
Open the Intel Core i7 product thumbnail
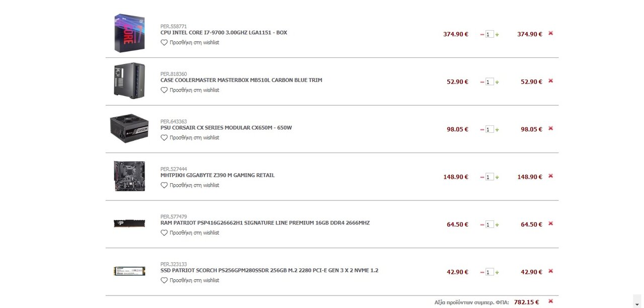[x=129, y=33]
